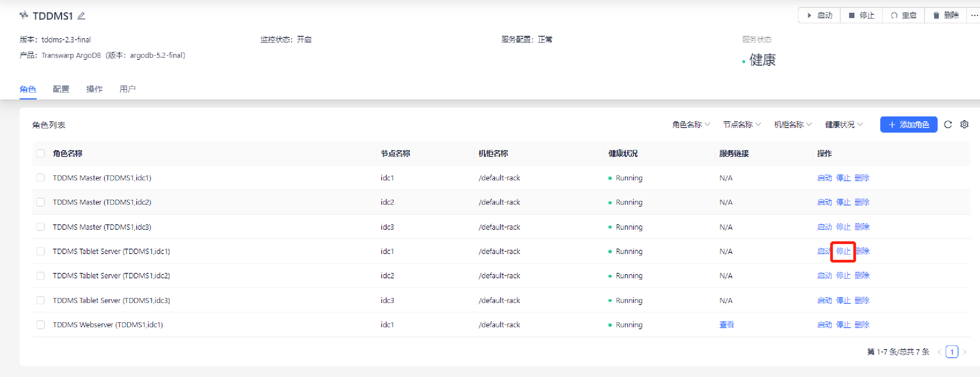Click the next page arrow

click(x=965, y=352)
